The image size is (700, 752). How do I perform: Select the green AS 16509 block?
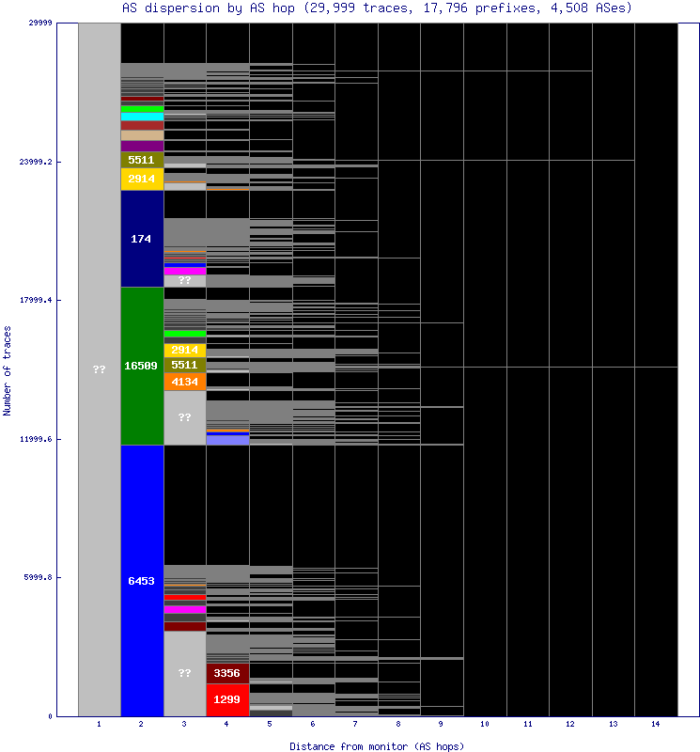[x=142, y=366]
